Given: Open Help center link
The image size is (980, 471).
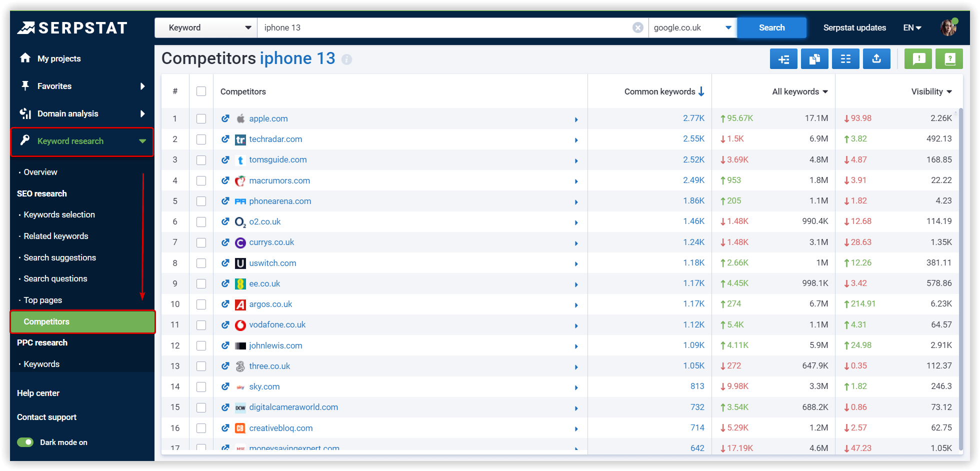Looking at the screenshot, I should point(38,393).
